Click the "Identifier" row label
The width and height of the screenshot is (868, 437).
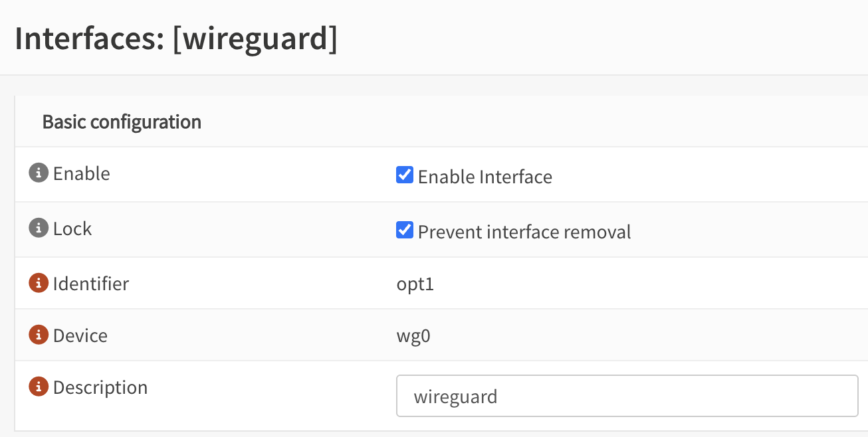pos(91,284)
